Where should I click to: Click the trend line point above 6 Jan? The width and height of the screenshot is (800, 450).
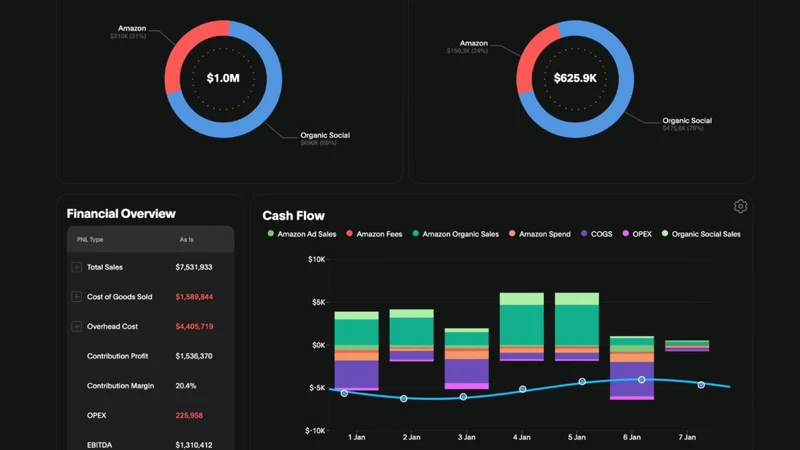tap(642, 380)
